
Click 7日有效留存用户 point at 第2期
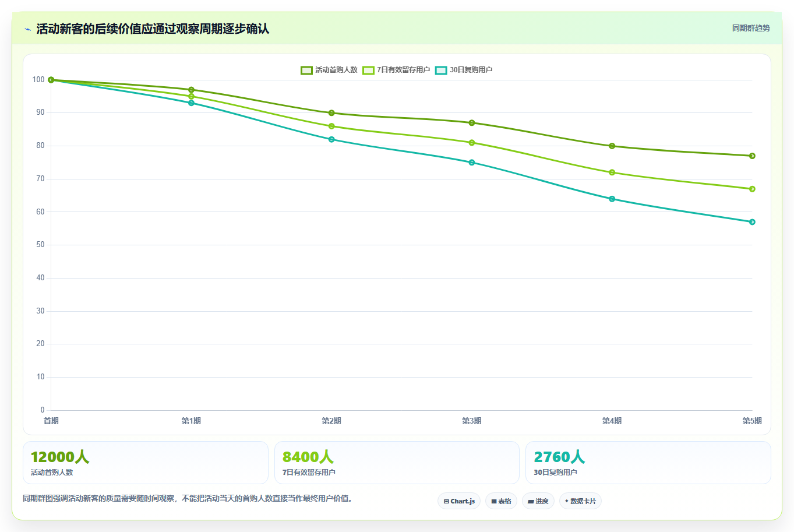(331, 126)
